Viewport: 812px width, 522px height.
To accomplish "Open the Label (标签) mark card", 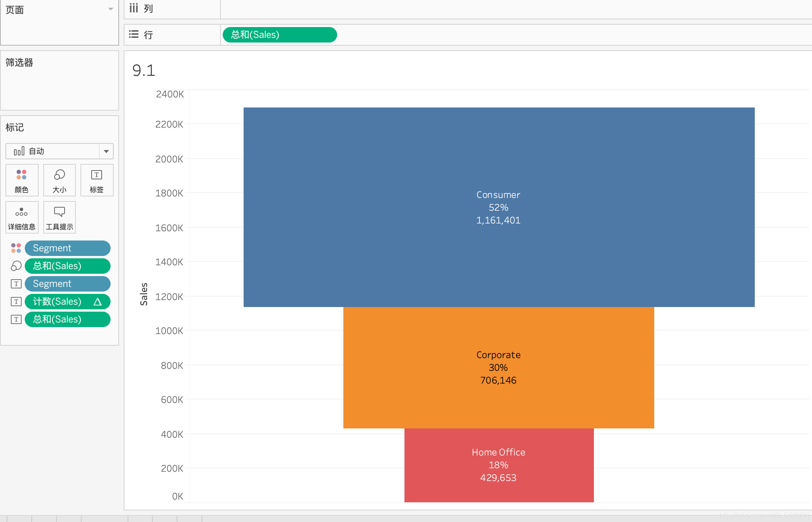I will point(97,180).
